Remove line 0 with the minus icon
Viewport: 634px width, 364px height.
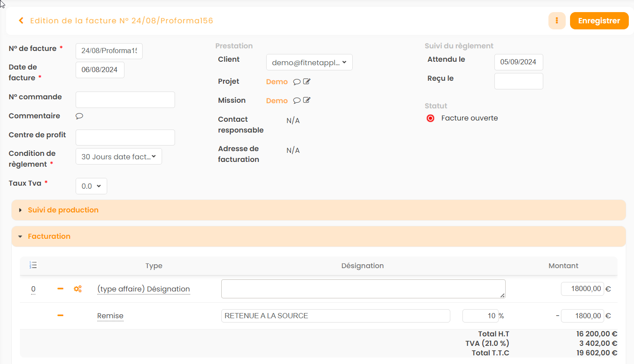tap(61, 289)
